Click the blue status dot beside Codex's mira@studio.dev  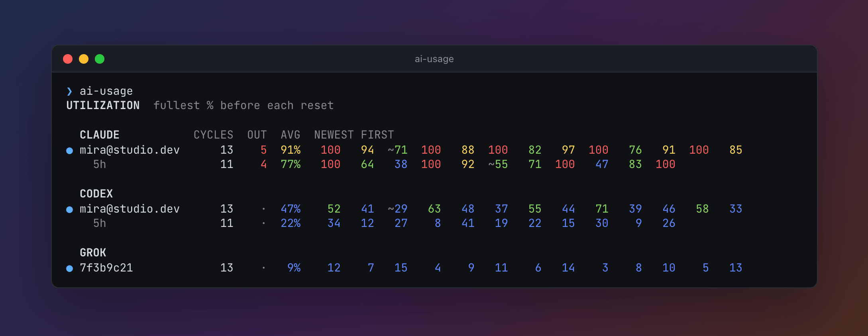click(69, 209)
